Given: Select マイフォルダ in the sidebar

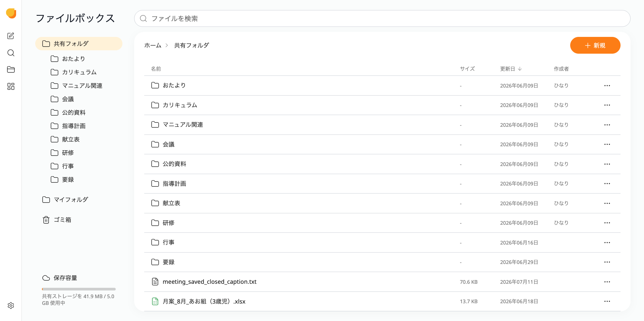Looking at the screenshot, I should coord(71,200).
